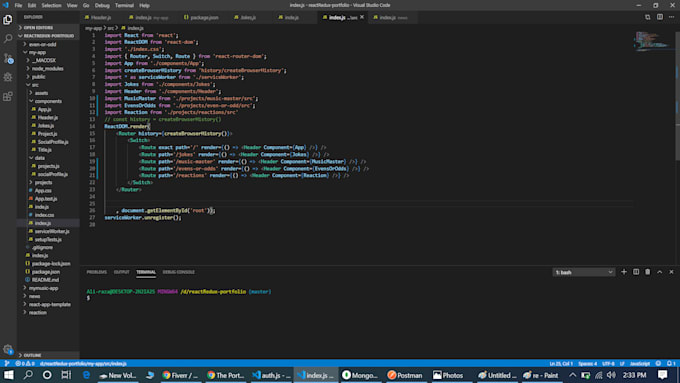Open the Extensions view
This screenshot has height=383, width=680.
7,96
